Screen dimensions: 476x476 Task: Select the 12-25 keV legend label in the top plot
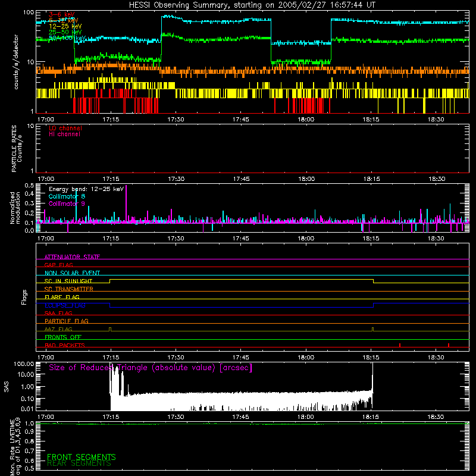(x=65, y=26)
